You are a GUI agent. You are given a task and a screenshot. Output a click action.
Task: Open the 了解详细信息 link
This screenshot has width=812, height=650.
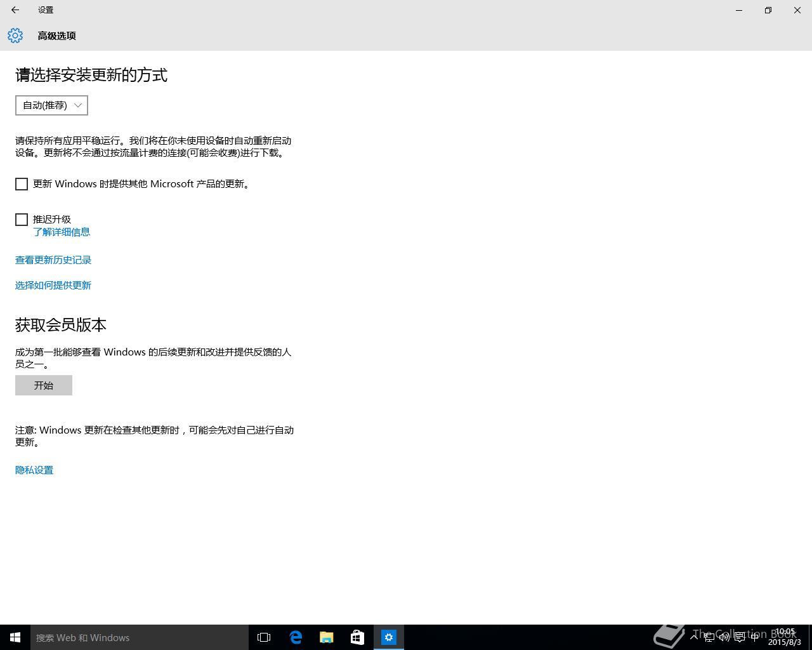(62, 232)
